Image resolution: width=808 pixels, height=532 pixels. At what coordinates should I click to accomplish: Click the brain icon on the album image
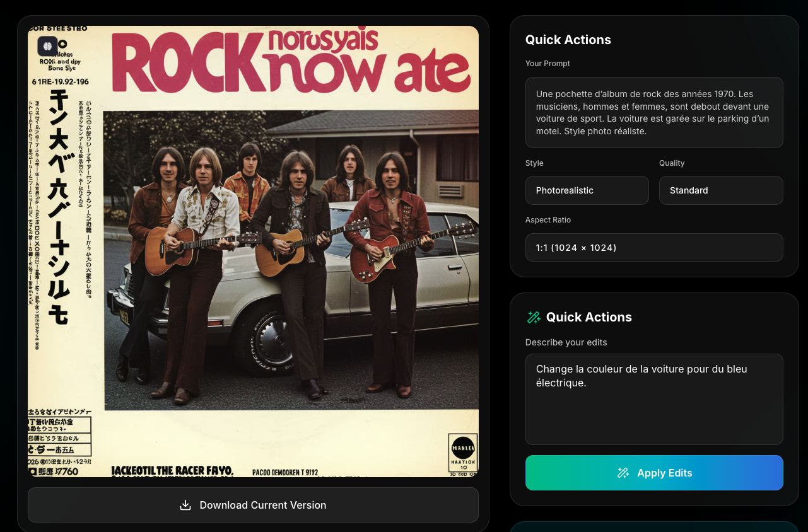point(47,46)
